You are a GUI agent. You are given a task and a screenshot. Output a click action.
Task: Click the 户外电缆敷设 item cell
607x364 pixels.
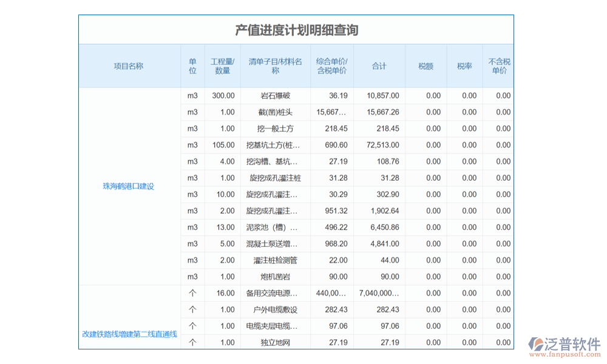click(275, 309)
